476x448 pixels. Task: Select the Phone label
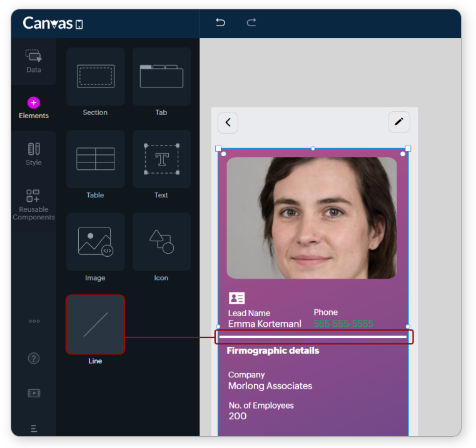326,312
